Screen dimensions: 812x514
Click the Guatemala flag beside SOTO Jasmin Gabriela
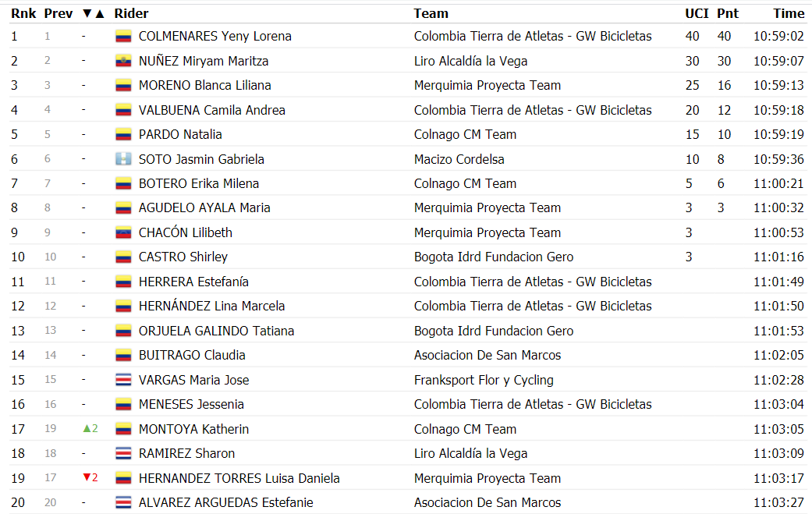click(x=123, y=159)
